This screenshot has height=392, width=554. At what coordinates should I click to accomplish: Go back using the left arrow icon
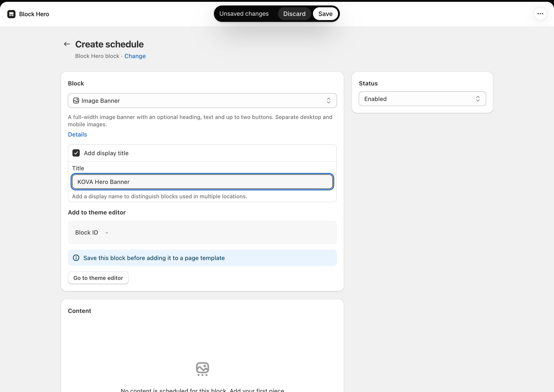(x=67, y=44)
